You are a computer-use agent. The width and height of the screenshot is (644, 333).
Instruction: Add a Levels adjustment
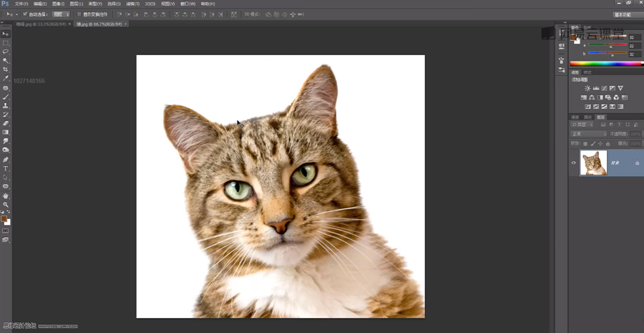pyautogui.click(x=596, y=88)
